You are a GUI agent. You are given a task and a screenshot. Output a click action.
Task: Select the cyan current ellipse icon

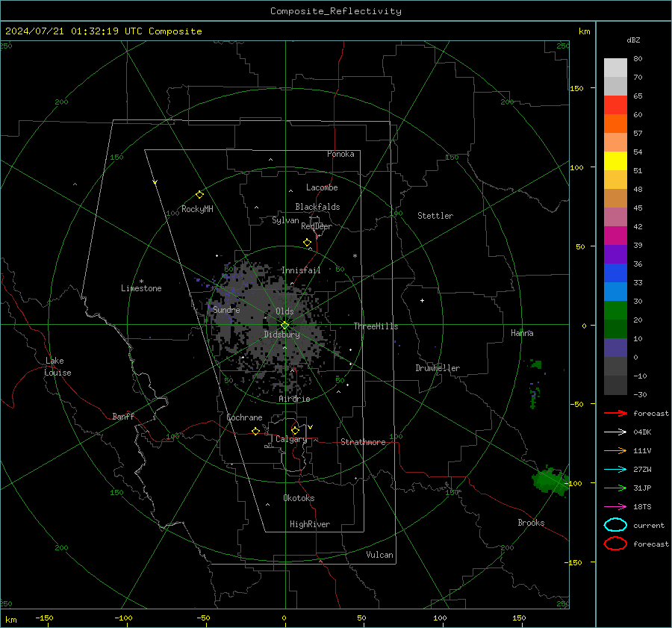[615, 525]
